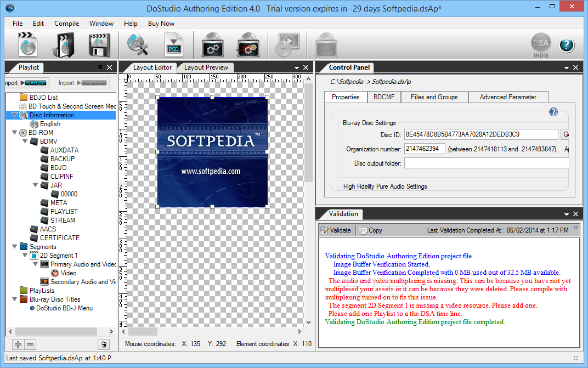
Task: Switch to the BDCMF tab
Action: 384,97
